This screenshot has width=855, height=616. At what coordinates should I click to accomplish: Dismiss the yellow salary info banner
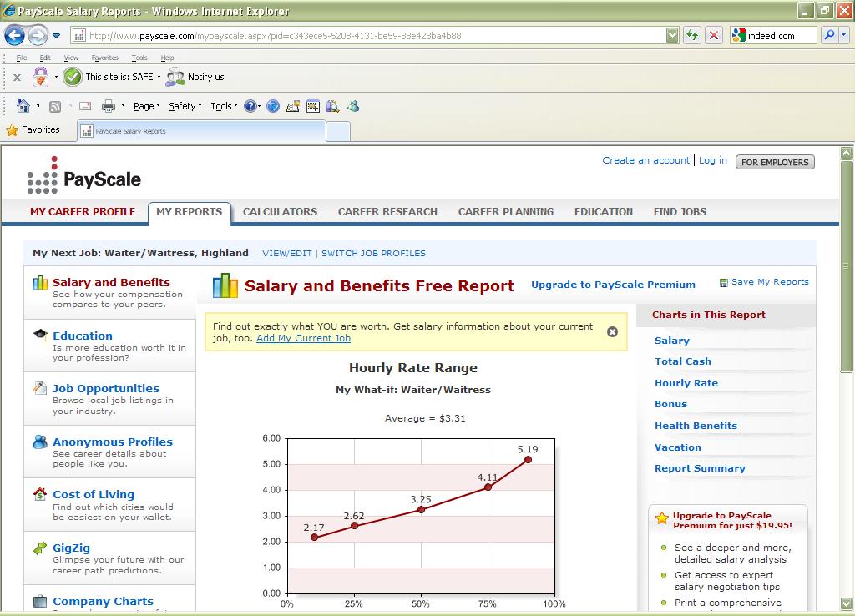612,331
